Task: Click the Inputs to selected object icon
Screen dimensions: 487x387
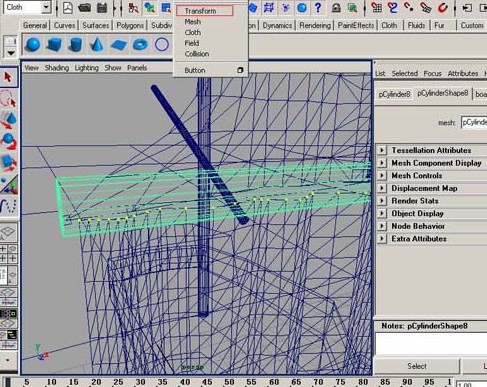Action: pyautogui.click(x=467, y=8)
